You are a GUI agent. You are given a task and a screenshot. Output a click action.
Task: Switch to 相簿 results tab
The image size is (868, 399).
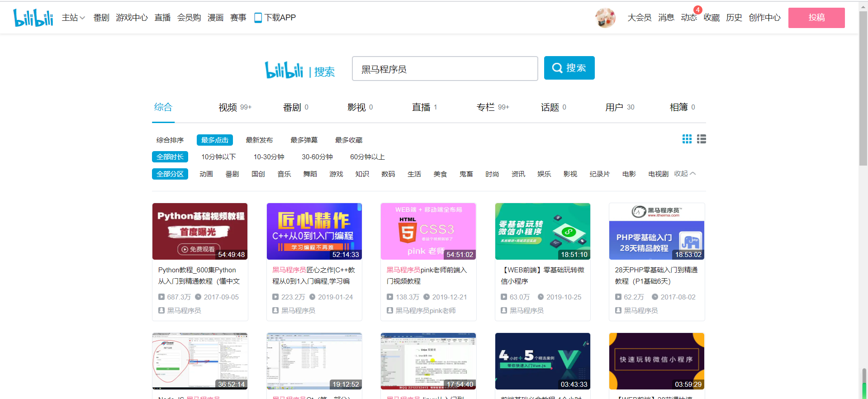coord(683,107)
